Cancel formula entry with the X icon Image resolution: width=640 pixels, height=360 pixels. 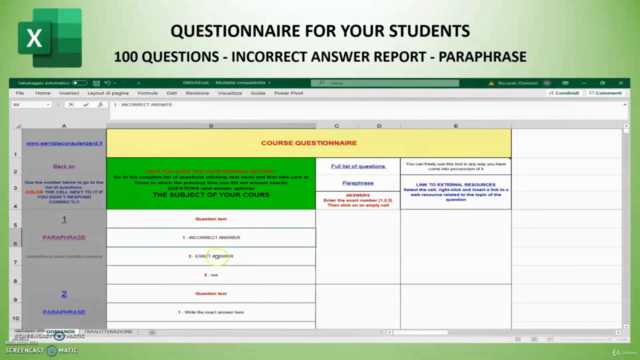click(x=71, y=105)
